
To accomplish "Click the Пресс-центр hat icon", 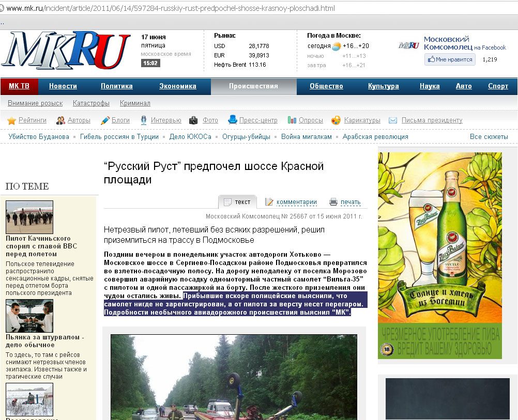I will click(x=232, y=120).
